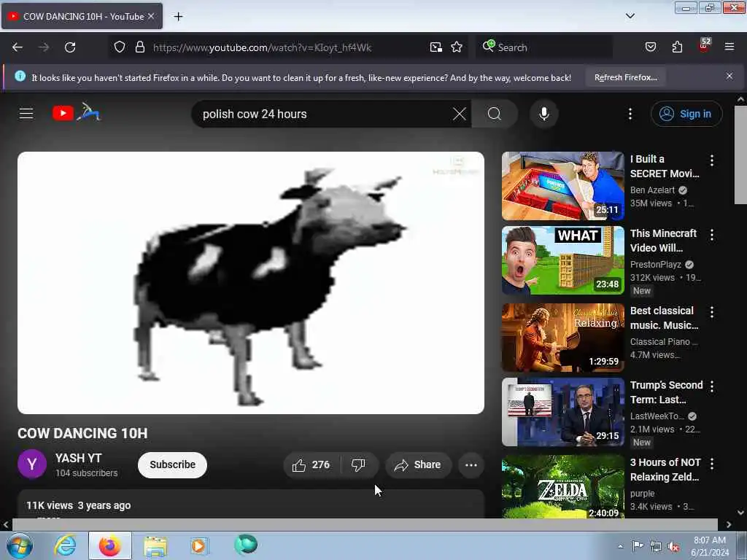
Task: Open YASH YT channel avatar
Action: 32,464
